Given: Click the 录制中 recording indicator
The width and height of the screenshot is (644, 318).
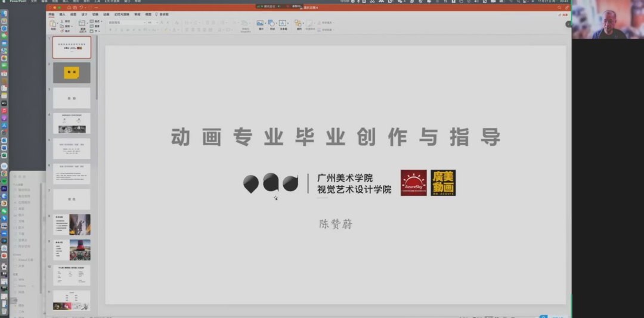Looking at the screenshot, I should 294,6.
